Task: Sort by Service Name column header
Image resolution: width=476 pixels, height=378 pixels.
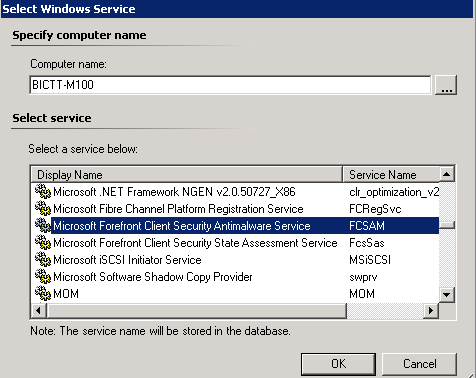Action: point(391,174)
